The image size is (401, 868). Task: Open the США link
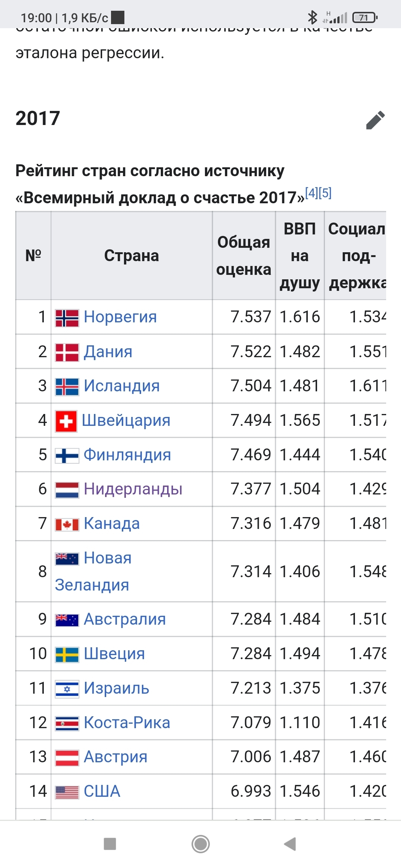pyautogui.click(x=102, y=792)
